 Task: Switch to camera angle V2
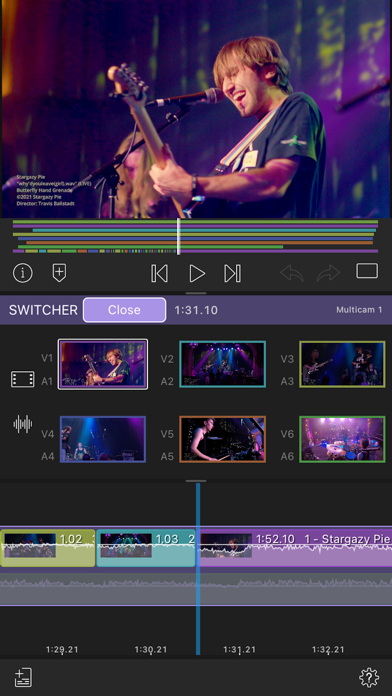[x=222, y=364]
